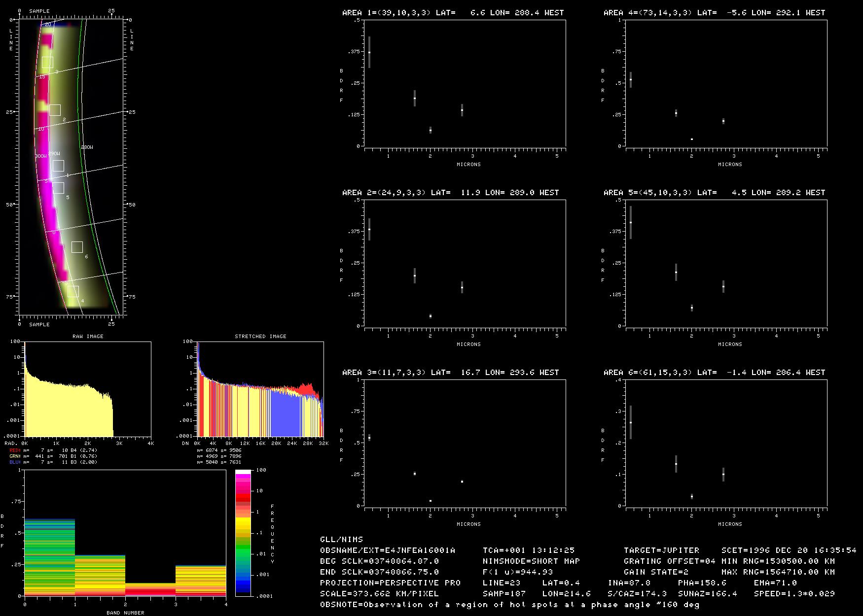The height and width of the screenshot is (616, 863).
Task: Click the area 1 selection box
Action: 58,166
